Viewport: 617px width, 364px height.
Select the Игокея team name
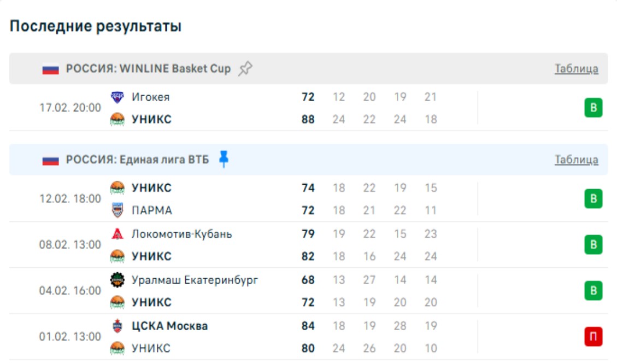(150, 97)
